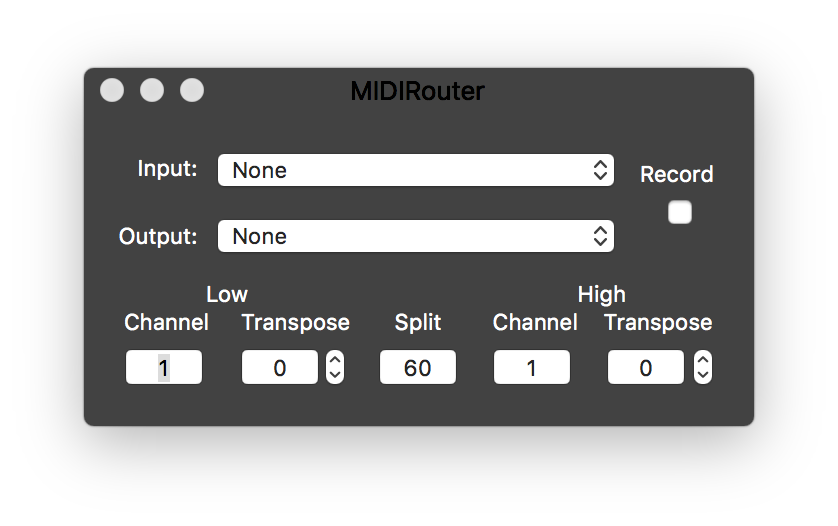Click the MIDIRouter window title
This screenshot has height=526, width=838.
[x=417, y=91]
